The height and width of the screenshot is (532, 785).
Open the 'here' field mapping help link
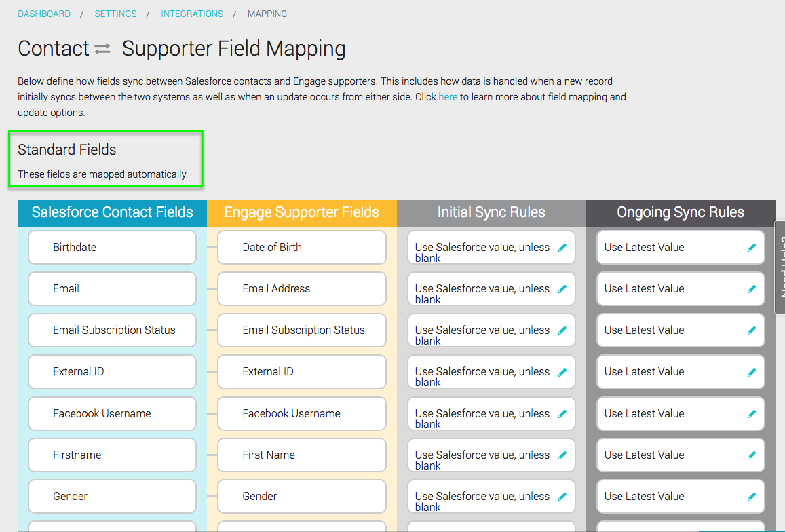448,97
